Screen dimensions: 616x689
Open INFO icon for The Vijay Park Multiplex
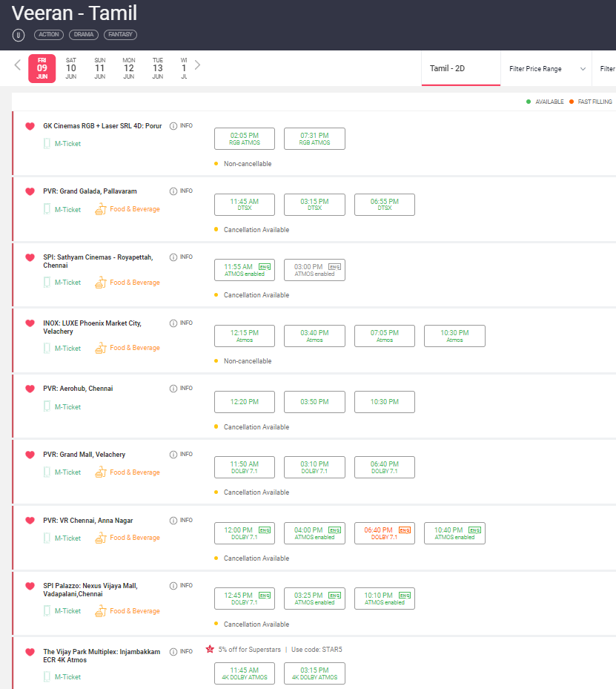pos(173,652)
